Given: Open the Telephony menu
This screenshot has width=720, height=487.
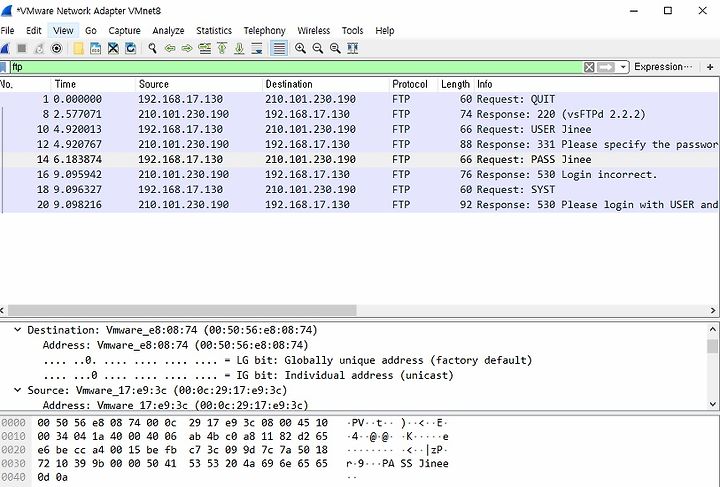Looking at the screenshot, I should tap(264, 31).
